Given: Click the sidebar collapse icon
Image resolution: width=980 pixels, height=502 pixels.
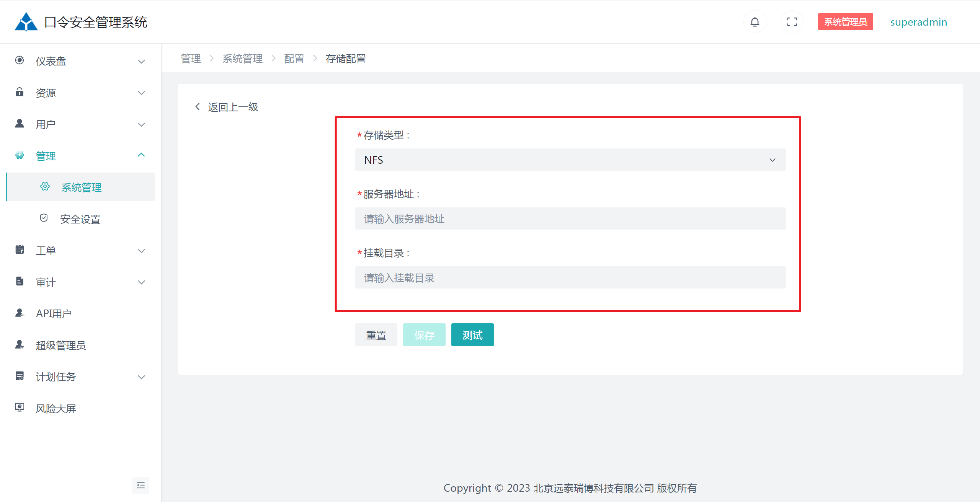Looking at the screenshot, I should click(x=140, y=485).
